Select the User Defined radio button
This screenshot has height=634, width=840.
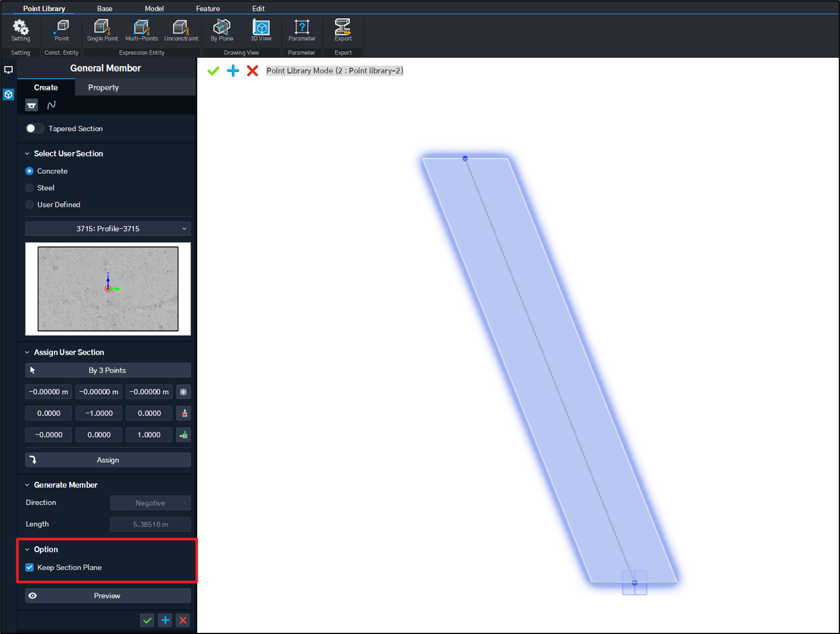[x=30, y=205]
